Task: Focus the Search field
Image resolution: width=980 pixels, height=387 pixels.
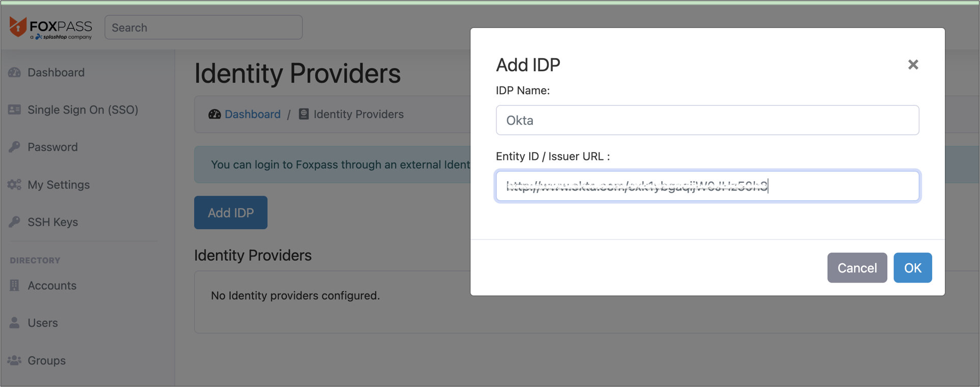Action: coord(203,27)
